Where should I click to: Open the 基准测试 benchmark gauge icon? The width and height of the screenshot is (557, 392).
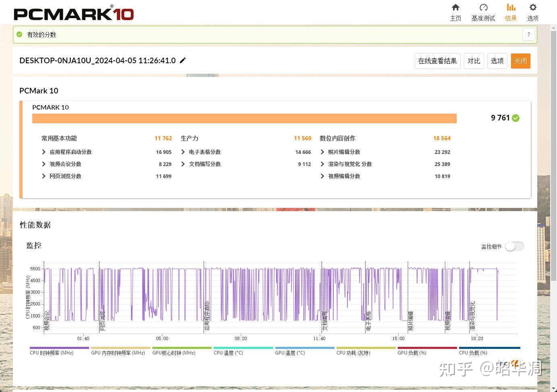click(x=483, y=7)
